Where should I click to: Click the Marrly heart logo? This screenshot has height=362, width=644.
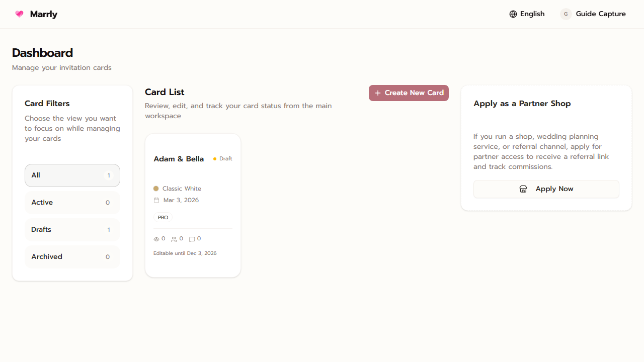(x=19, y=14)
